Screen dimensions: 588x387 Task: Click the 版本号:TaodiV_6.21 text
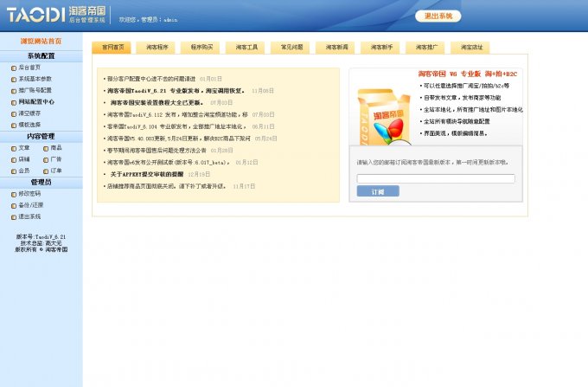(x=41, y=237)
